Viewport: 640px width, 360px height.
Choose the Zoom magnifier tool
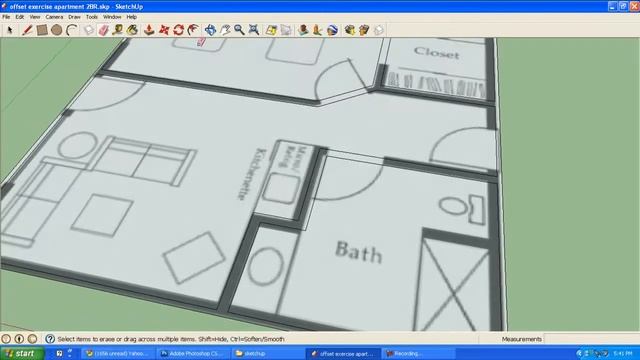[x=239, y=30]
